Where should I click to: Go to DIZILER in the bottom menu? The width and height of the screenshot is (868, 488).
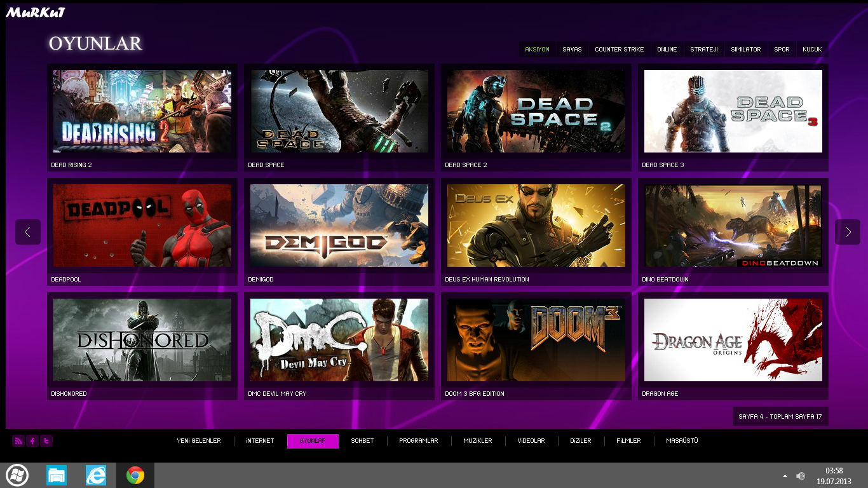point(581,441)
